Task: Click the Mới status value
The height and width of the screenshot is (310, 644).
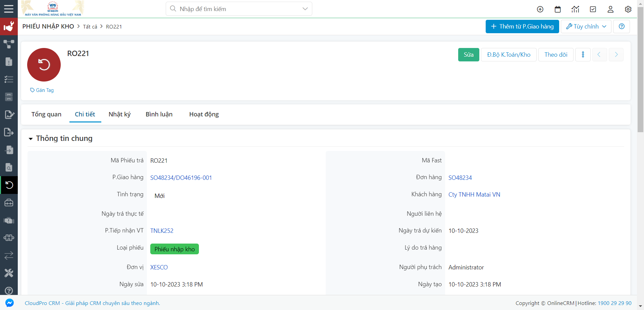Action: (159, 196)
